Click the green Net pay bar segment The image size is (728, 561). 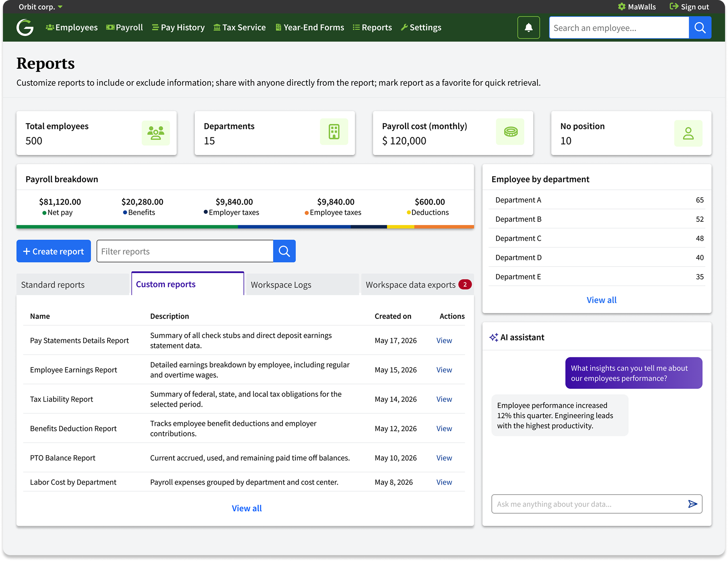tap(127, 227)
